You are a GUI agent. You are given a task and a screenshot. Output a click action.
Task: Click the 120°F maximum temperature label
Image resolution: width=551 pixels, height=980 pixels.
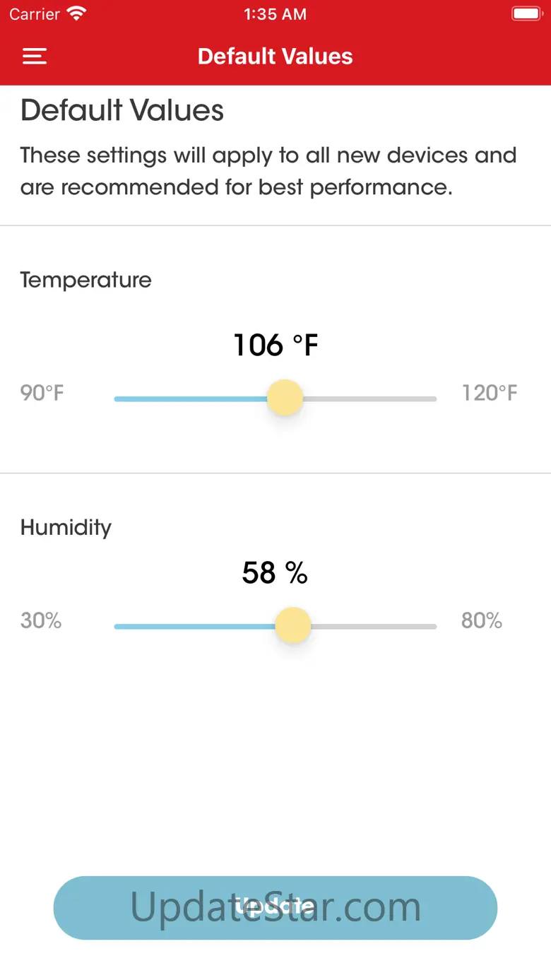(489, 393)
